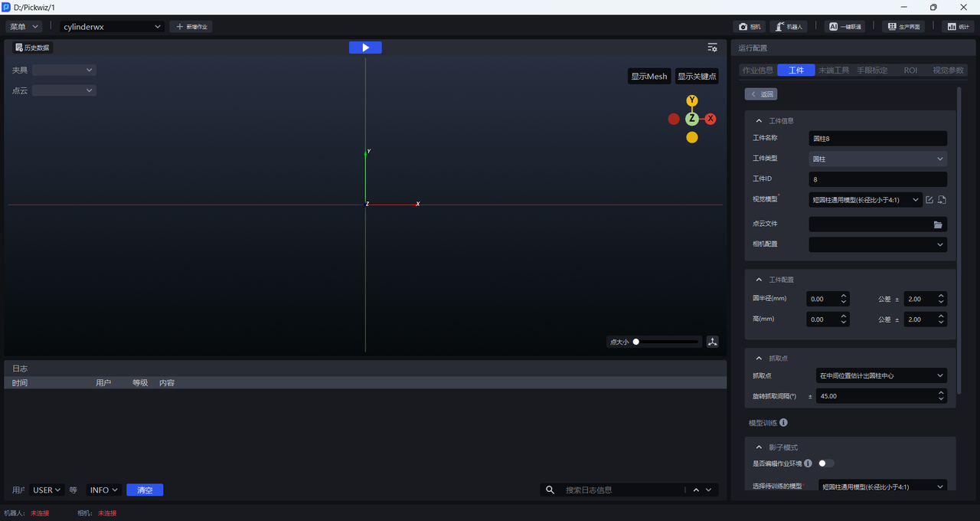Open the 抓取点 position dropdown

(881, 375)
